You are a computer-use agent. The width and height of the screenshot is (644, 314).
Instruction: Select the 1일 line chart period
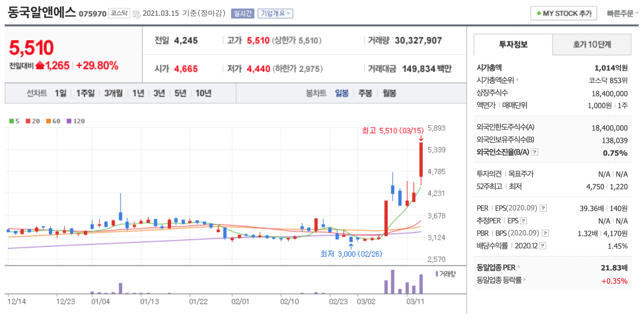(x=60, y=93)
